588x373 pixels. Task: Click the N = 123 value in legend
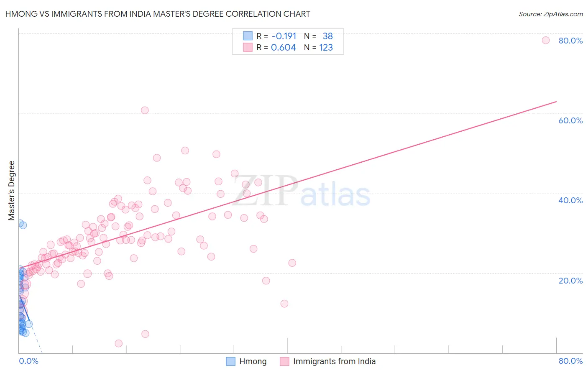pyautogui.click(x=318, y=47)
